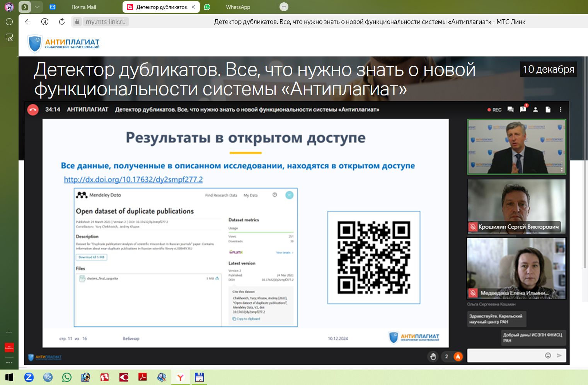Open the chat messages panel icon
This screenshot has height=385, width=588.
510,110
